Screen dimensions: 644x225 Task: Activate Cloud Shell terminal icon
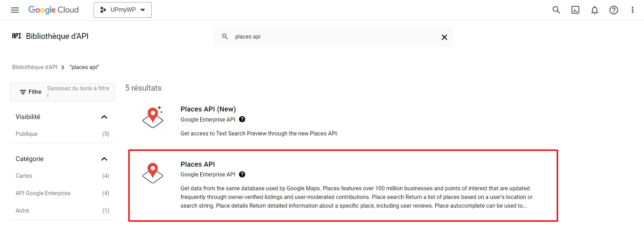[x=575, y=10]
